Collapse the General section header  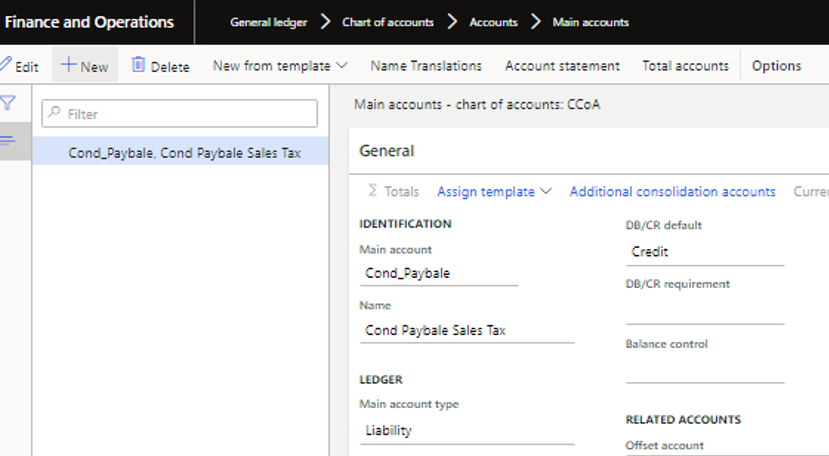pyautogui.click(x=387, y=151)
